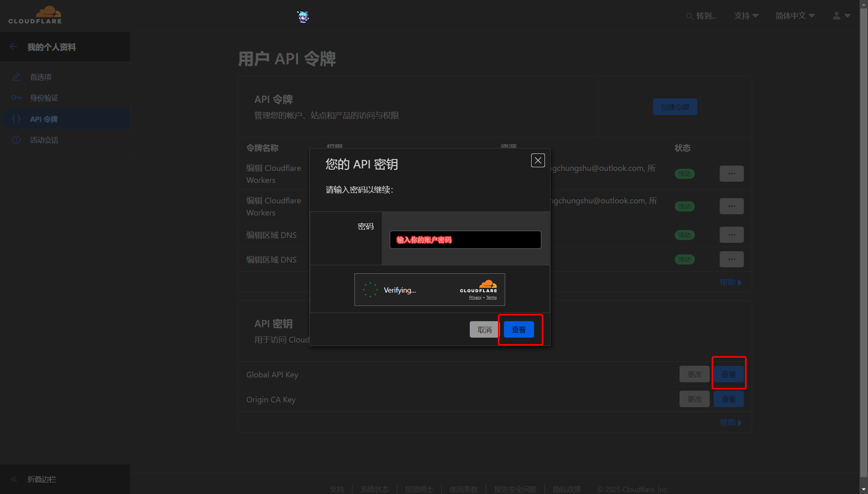The image size is (868, 494).
Task: Click 查看 for Global API Key
Action: 729,374
